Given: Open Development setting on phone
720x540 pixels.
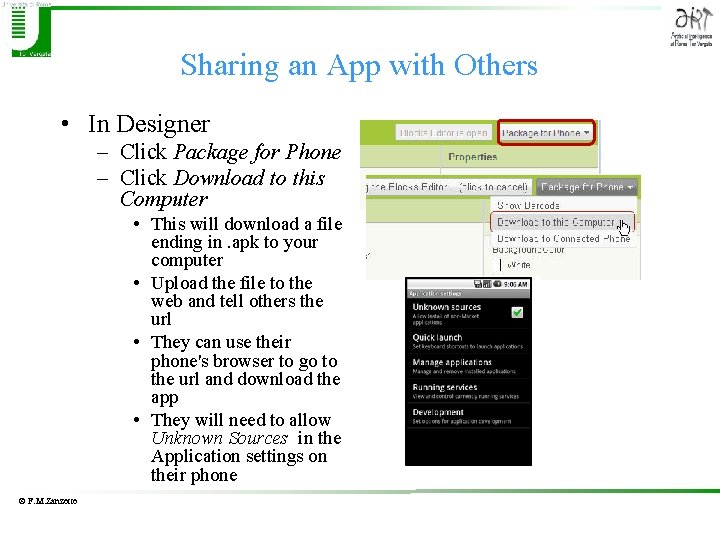Looking at the screenshot, I should click(x=468, y=416).
